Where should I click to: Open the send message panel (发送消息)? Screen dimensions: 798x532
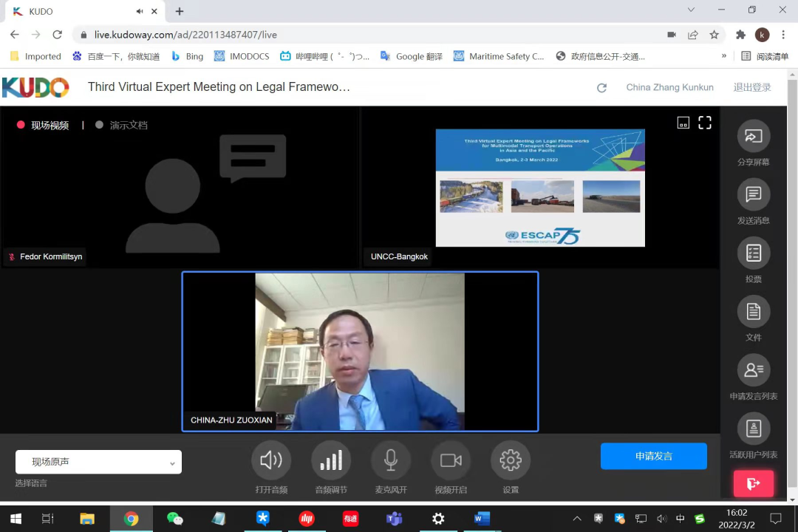click(753, 194)
